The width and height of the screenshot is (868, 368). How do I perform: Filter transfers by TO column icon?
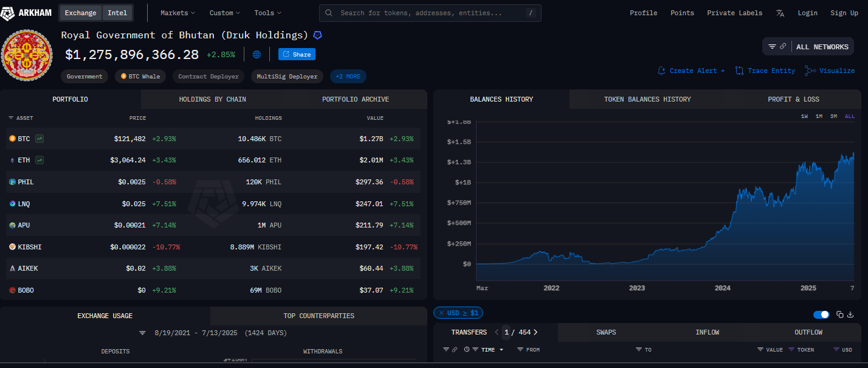[x=639, y=350]
